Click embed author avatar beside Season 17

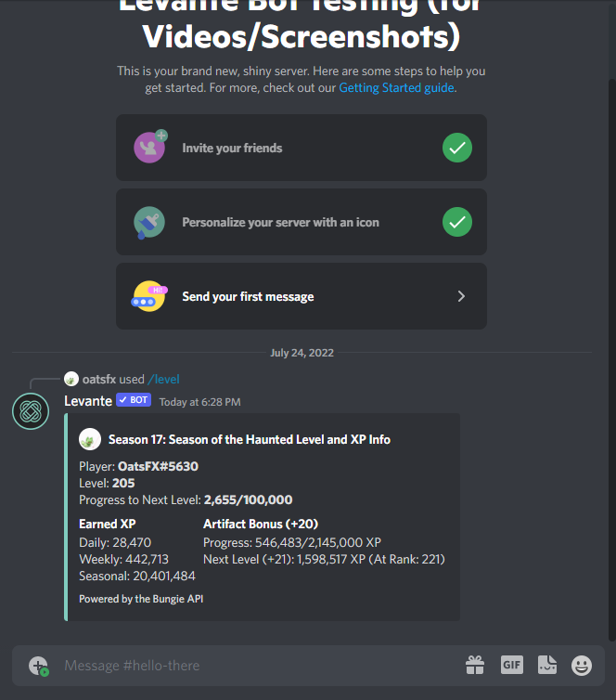coord(90,439)
